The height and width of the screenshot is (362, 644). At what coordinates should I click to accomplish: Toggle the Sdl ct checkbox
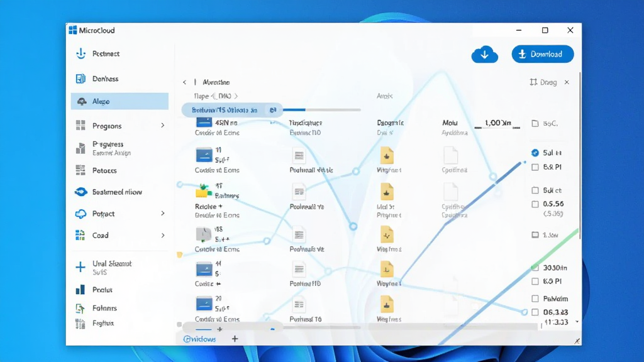pyautogui.click(x=535, y=190)
